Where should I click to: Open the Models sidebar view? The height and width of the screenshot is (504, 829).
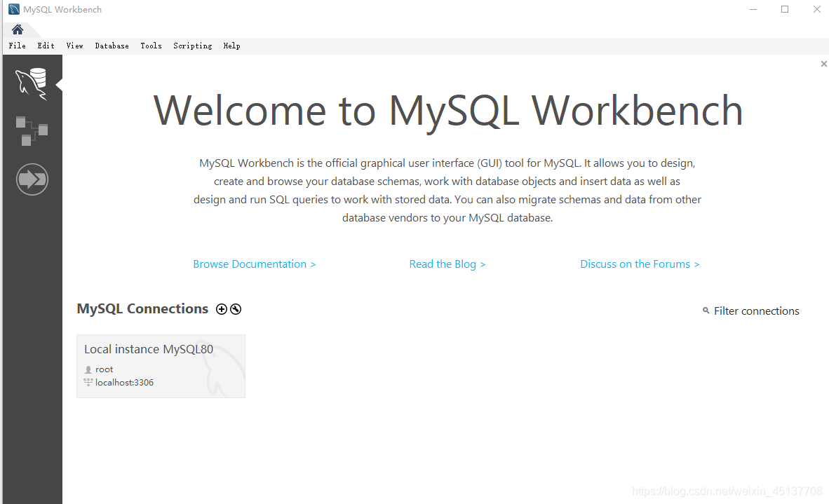pyautogui.click(x=32, y=131)
